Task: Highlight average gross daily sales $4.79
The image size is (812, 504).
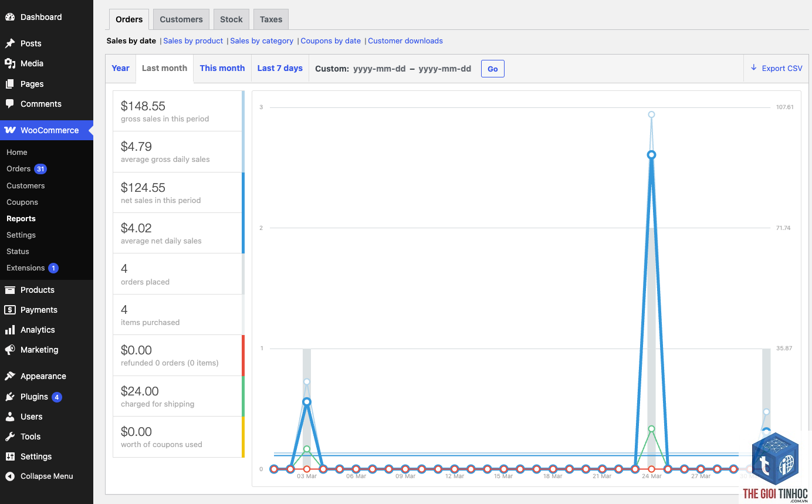Action: pyautogui.click(x=178, y=152)
